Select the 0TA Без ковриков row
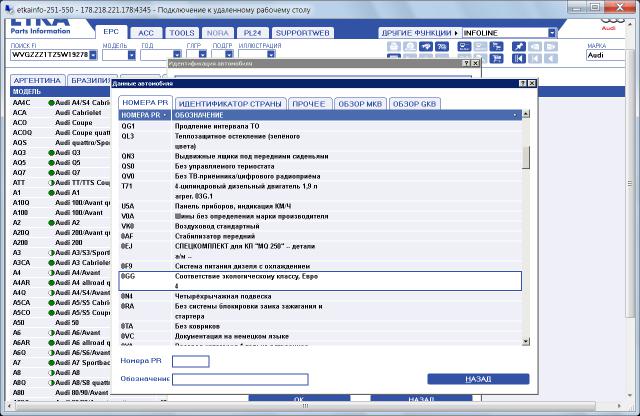640x416 pixels. coord(320,326)
